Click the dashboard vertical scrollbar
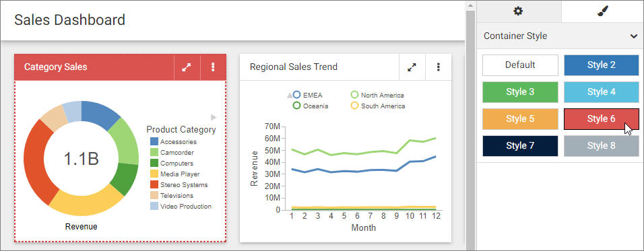 (x=470, y=123)
